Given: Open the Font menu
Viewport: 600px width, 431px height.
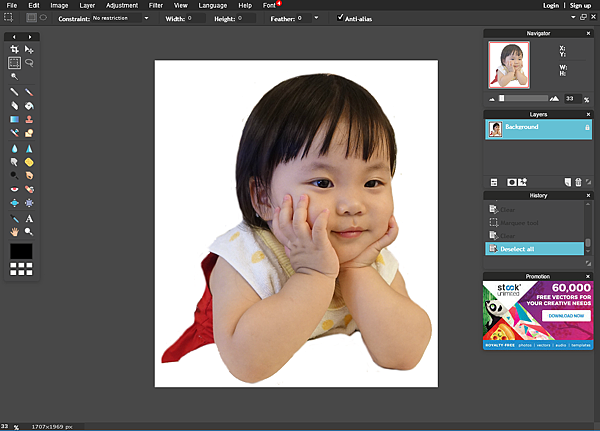Looking at the screenshot, I should coord(269,5).
